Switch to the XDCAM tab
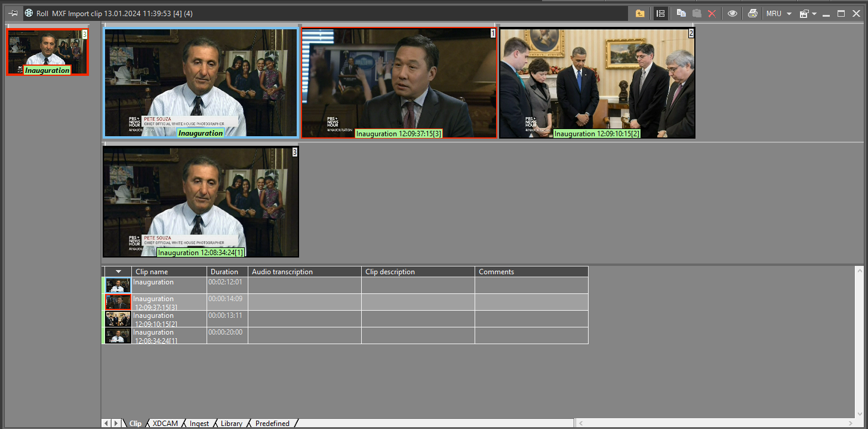The image size is (868, 429). click(x=165, y=423)
